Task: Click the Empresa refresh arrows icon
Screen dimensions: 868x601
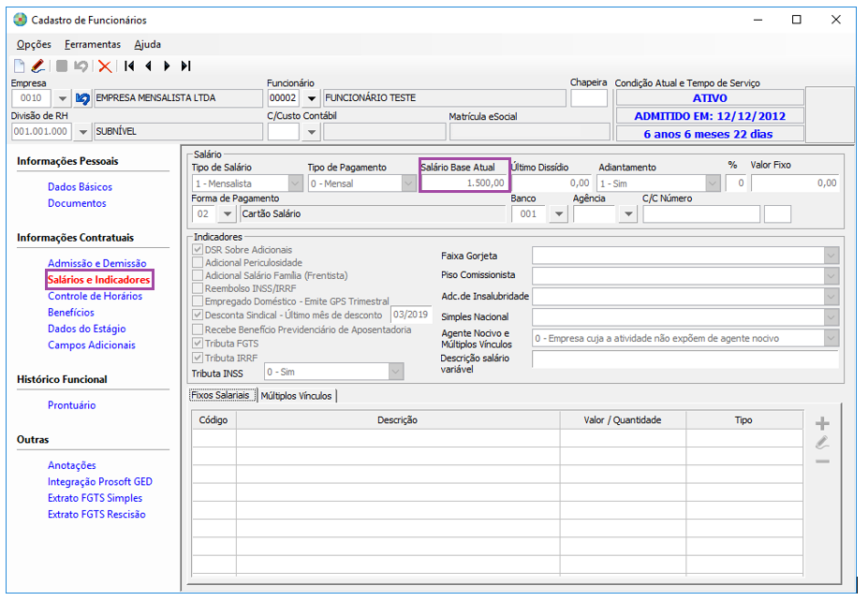Action: click(x=82, y=98)
